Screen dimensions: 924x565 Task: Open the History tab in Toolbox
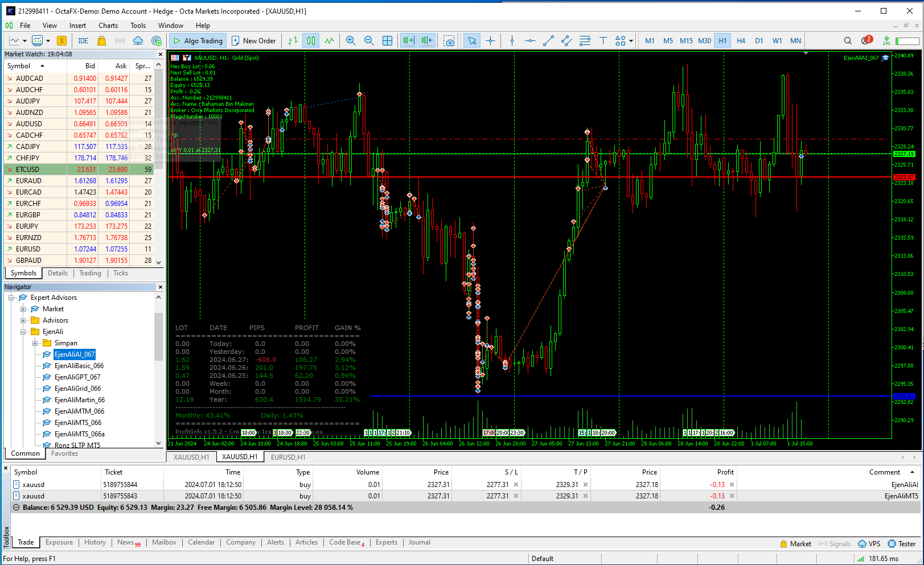point(95,542)
